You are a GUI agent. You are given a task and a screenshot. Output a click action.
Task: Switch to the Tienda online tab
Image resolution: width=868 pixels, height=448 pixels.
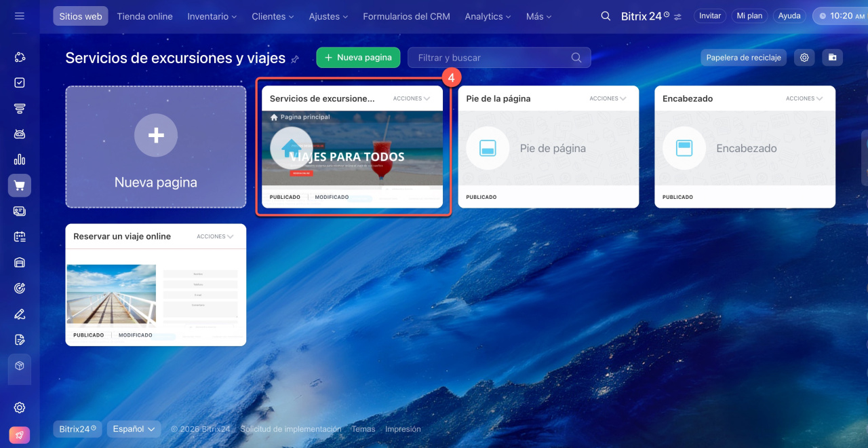coord(144,16)
